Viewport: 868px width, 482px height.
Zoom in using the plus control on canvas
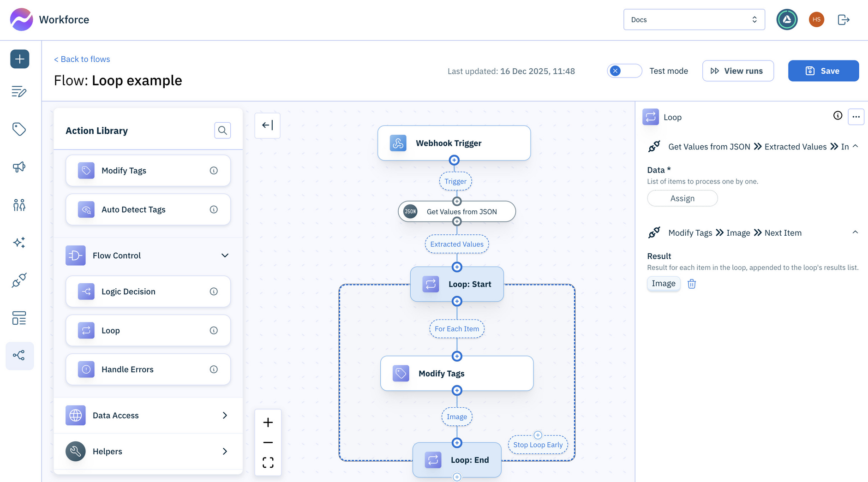[x=268, y=422]
